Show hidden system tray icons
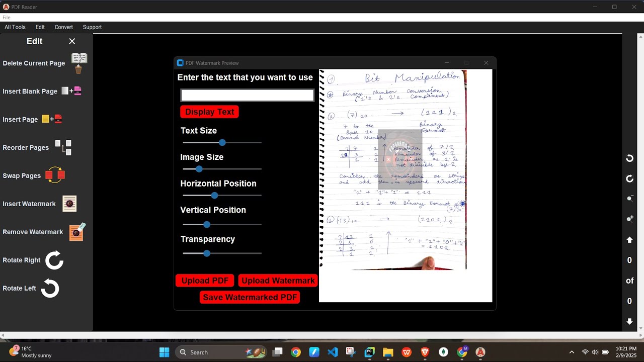The height and width of the screenshot is (362, 644). (x=572, y=352)
